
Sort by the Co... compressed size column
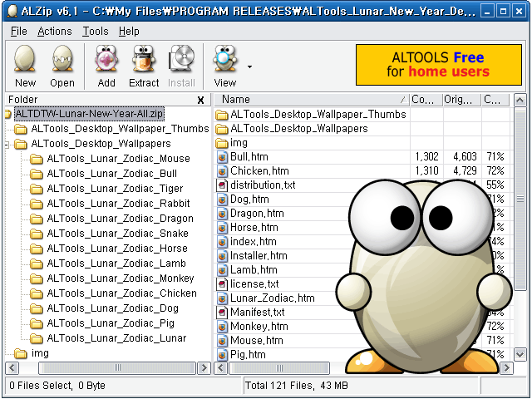click(426, 100)
